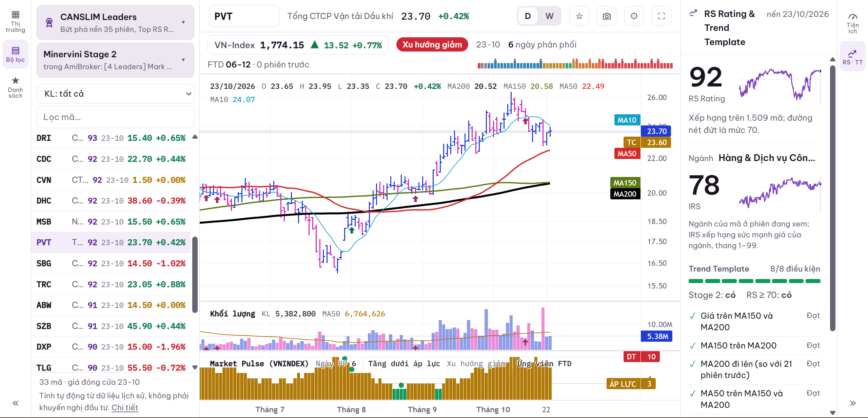Click the RS Rating trend arrow icon

click(693, 14)
